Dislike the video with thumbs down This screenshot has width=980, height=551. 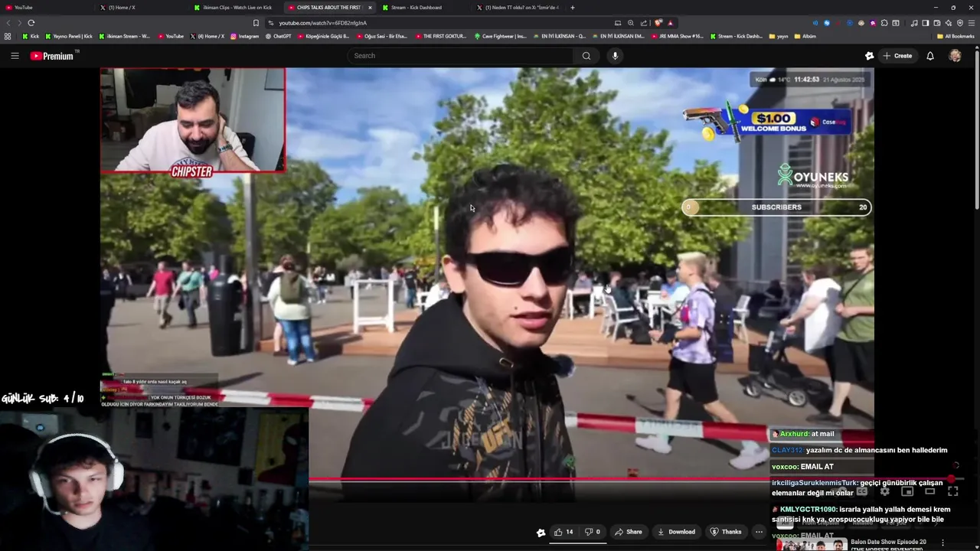(592, 532)
